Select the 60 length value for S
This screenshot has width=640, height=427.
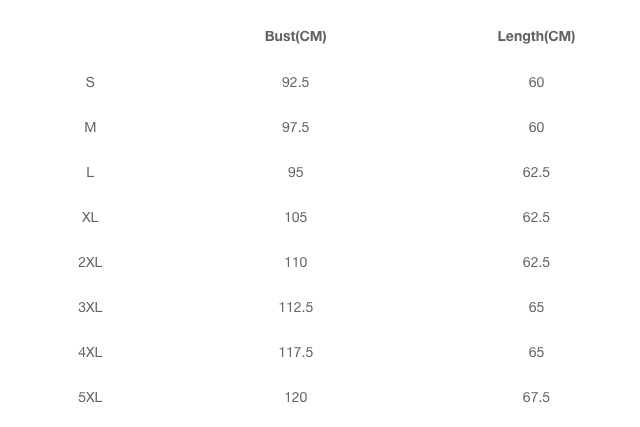click(536, 82)
